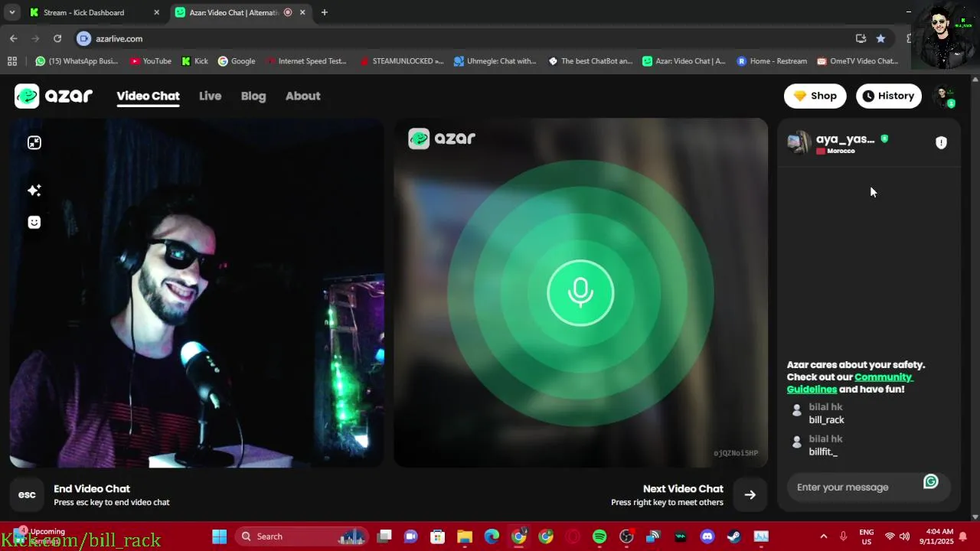The image size is (980, 551).
Task: Open aya_yas partner profile picture
Action: click(x=799, y=142)
